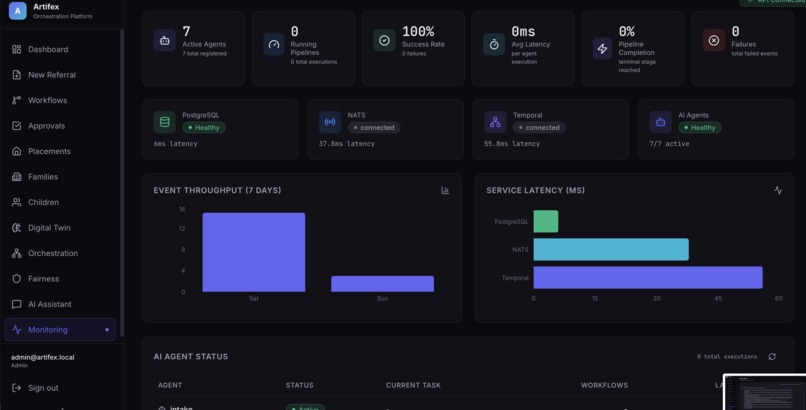Click the New Referral document icon
Image resolution: width=806 pixels, height=410 pixels.
coord(16,75)
